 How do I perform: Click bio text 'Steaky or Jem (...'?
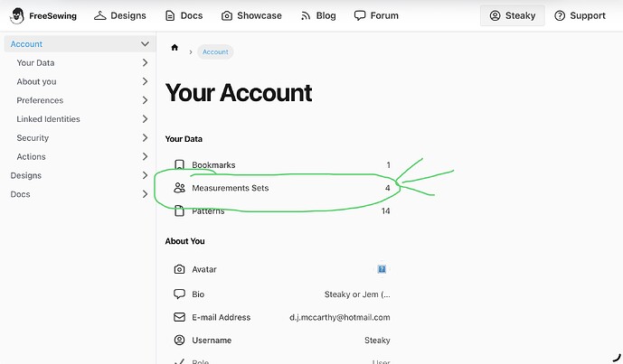coord(357,294)
